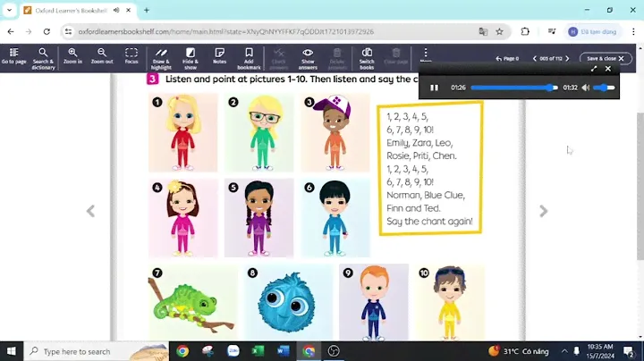Pause the audio playback
The width and height of the screenshot is (644, 361).
click(435, 88)
